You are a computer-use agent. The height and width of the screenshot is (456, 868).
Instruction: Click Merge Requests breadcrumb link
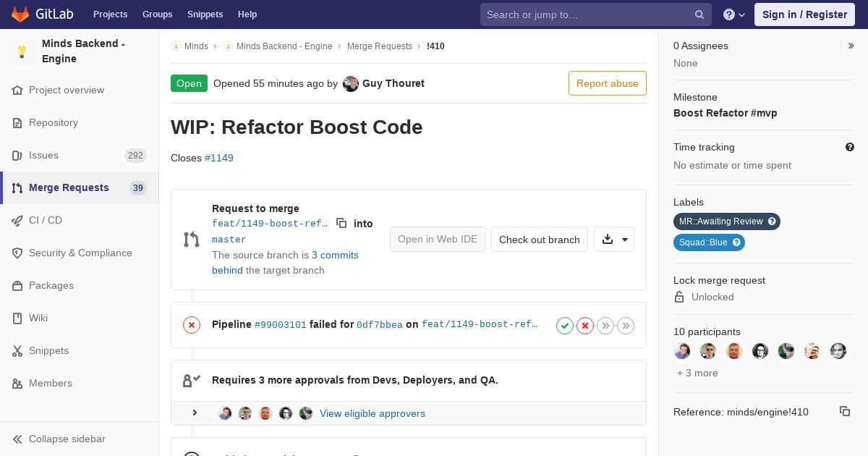380,46
